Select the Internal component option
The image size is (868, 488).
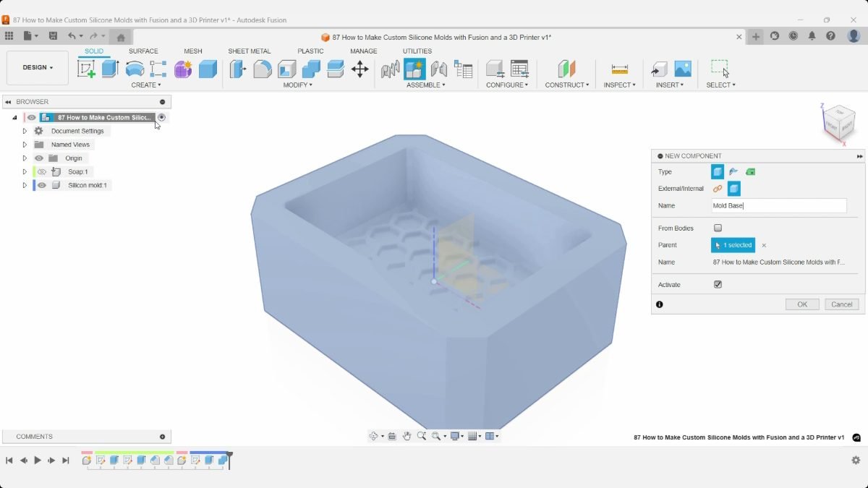tap(734, 189)
